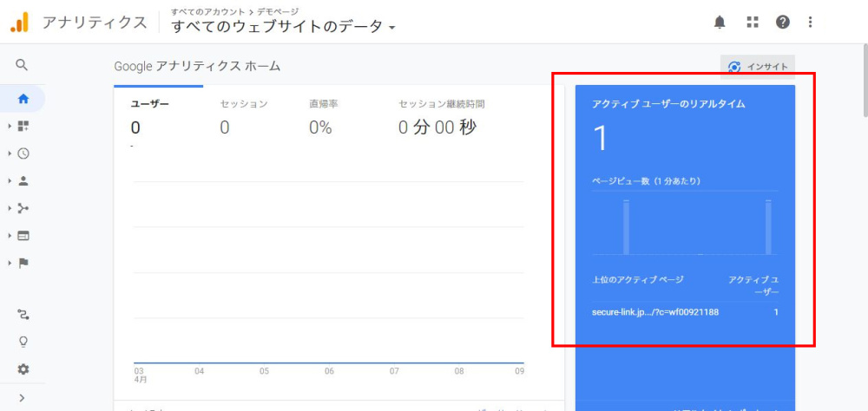This screenshot has height=411, width=868.
Task: Expand the Customization section arrow
Action: pyautogui.click(x=10, y=127)
